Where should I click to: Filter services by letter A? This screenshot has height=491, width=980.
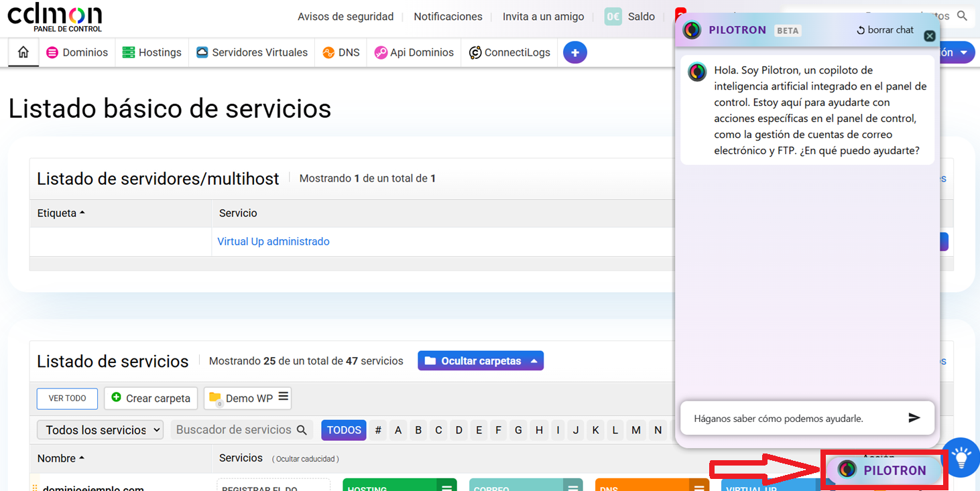[x=398, y=430]
